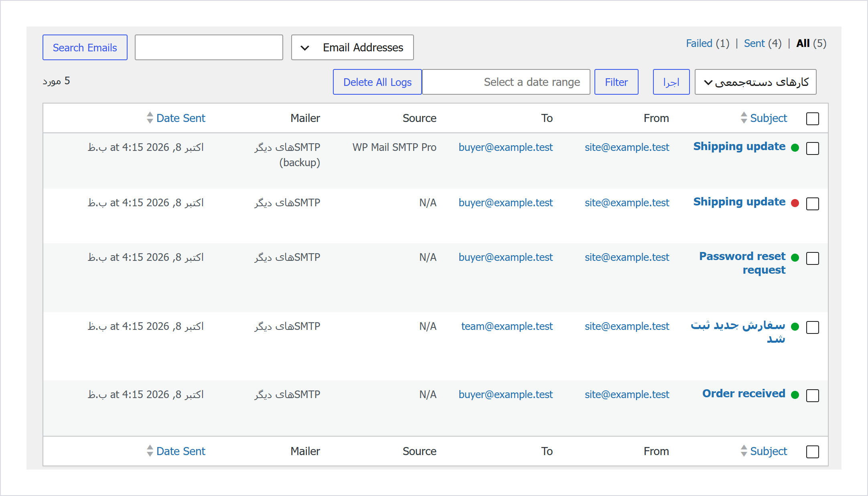
Task: Show Sent emails filter
Action: tap(754, 43)
